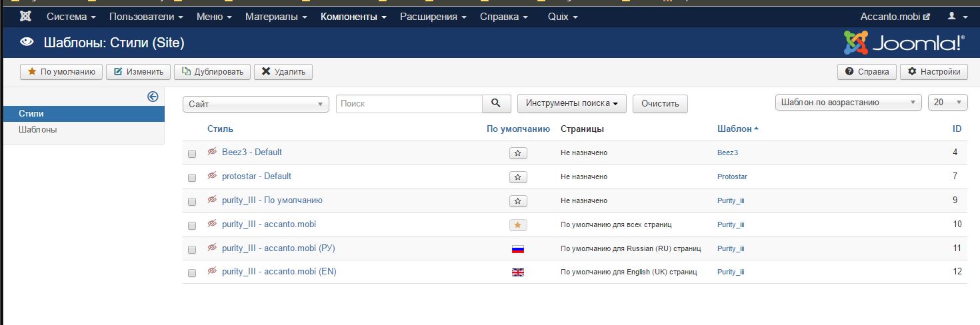Open the Шаблон по возрастанию sort dropdown
The height and width of the screenshot is (325, 980).
[848, 103]
